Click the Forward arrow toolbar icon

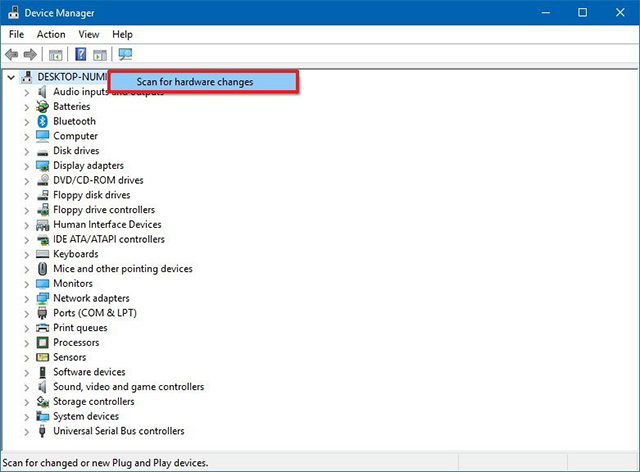[30, 54]
